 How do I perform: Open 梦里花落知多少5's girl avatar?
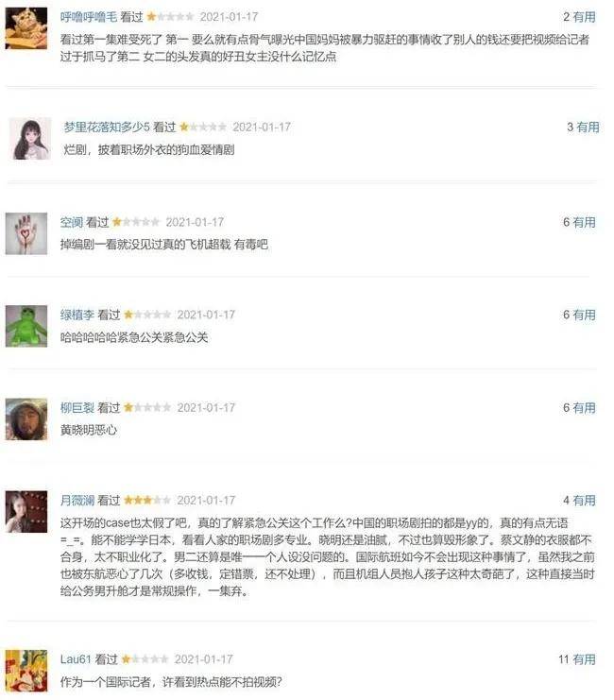pos(30,139)
